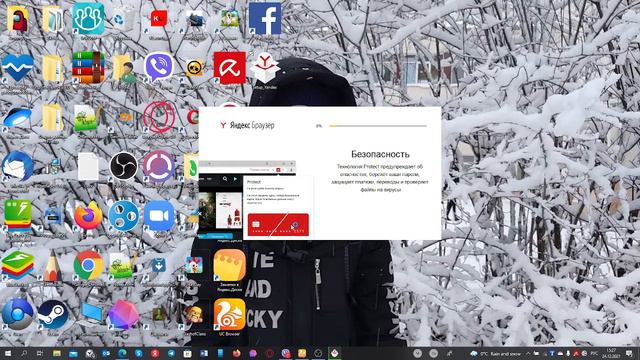Open the KMPlayer blue film-reel icon
The width and height of the screenshot is (640, 360).
click(123, 216)
